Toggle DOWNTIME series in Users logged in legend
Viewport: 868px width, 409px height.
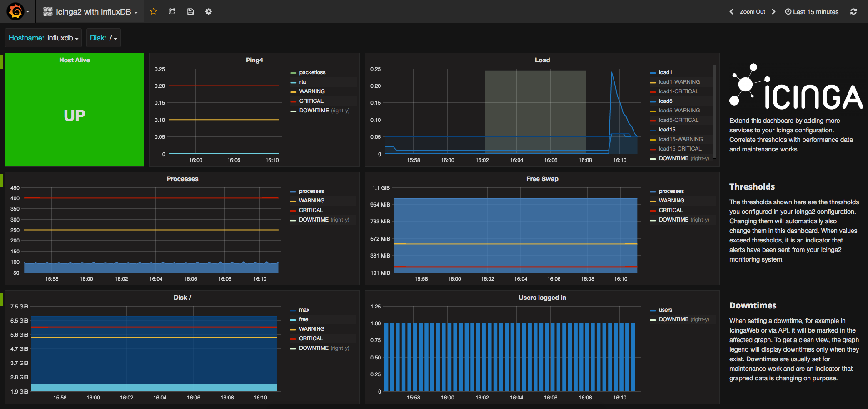click(x=673, y=319)
